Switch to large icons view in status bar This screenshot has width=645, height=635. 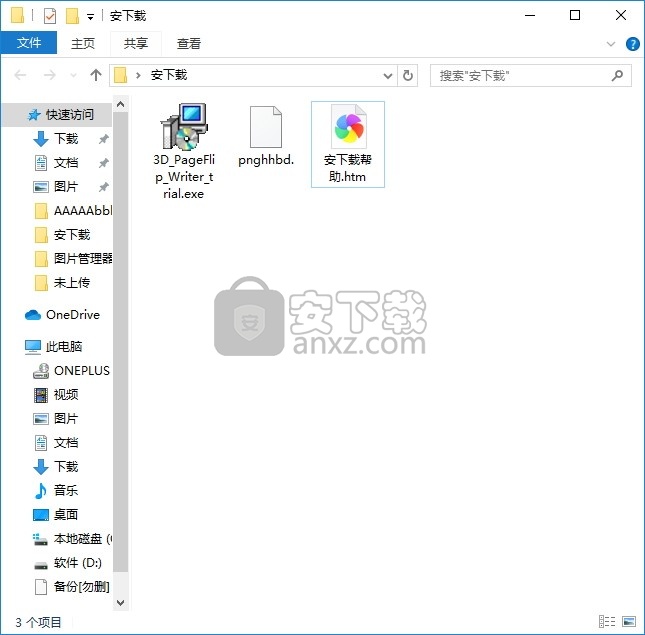tap(629, 621)
